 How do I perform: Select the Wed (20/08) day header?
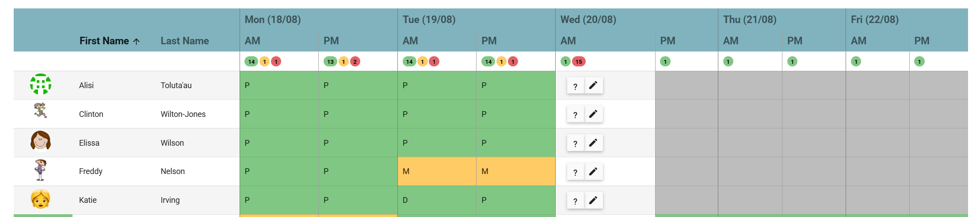(588, 19)
